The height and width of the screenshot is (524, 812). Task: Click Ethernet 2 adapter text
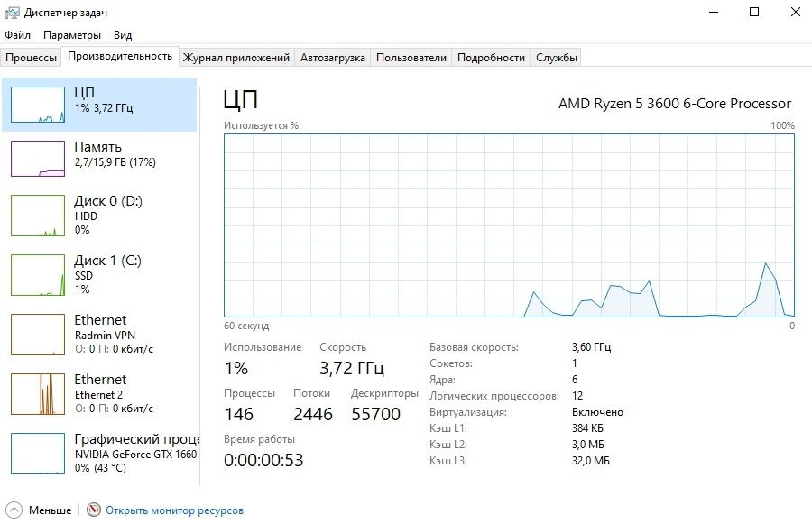coord(99,394)
